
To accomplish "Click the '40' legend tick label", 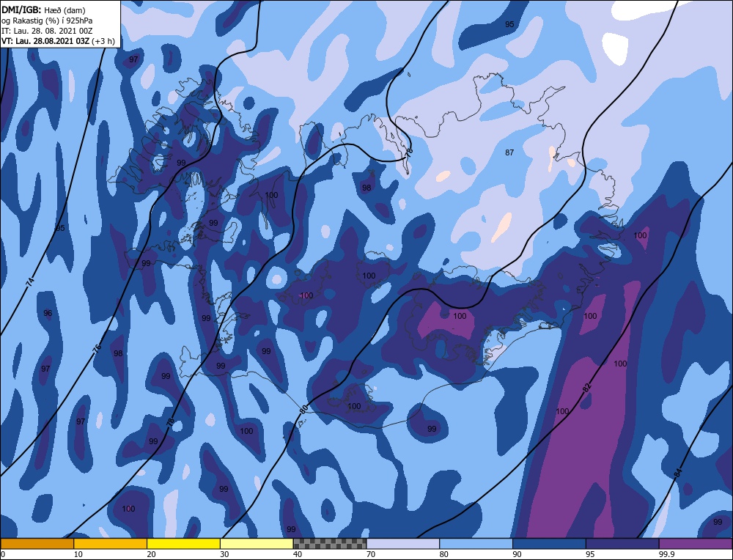I will point(298,554).
